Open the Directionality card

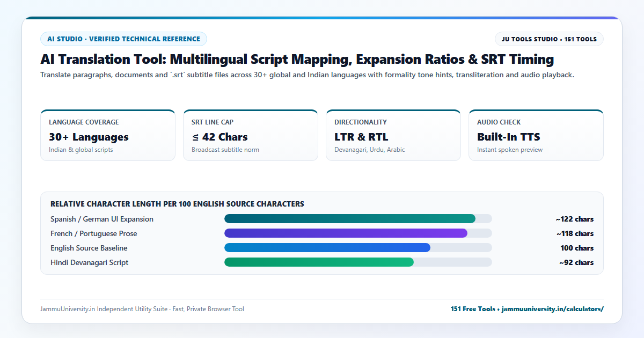[x=393, y=135]
